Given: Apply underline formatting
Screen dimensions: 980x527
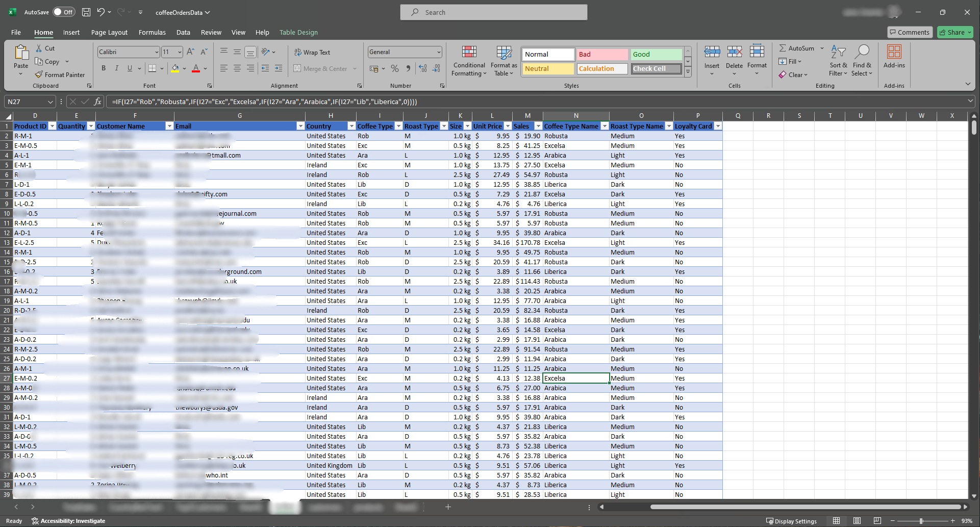Looking at the screenshot, I should pyautogui.click(x=130, y=68).
